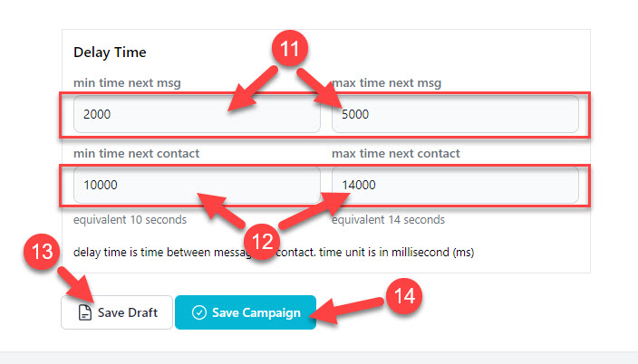This screenshot has height=364, width=638.
Task: Click the document icon on Save Draft
Action: coord(84,312)
